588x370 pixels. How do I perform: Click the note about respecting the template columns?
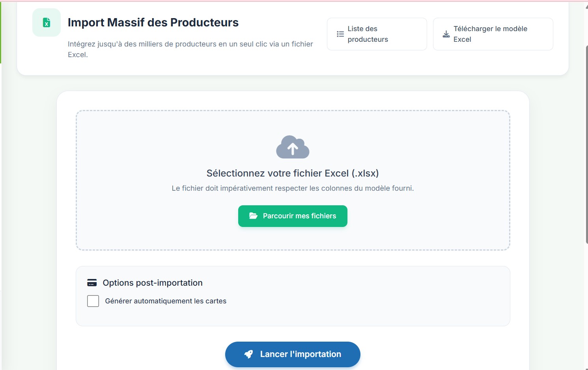click(x=293, y=188)
